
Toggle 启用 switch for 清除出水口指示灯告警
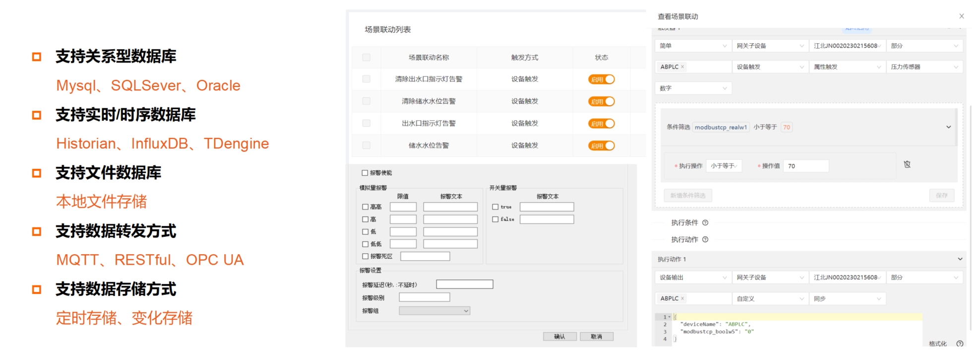(x=602, y=79)
